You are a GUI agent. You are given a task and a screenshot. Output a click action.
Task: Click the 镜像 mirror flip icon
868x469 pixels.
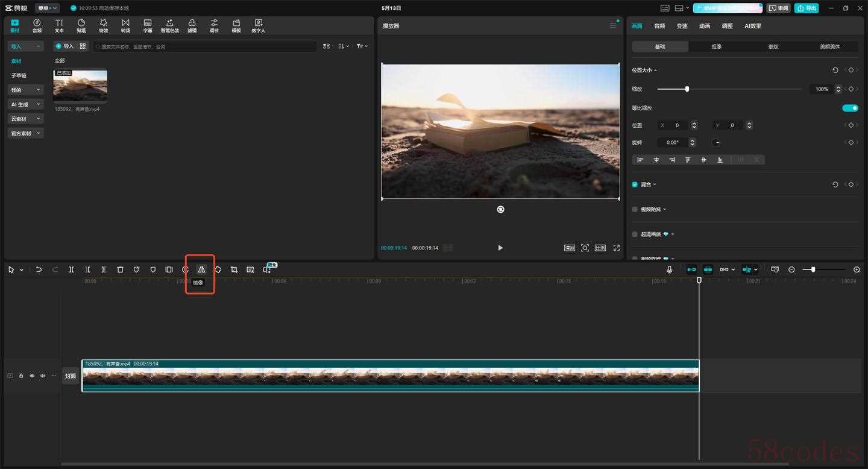pos(201,269)
